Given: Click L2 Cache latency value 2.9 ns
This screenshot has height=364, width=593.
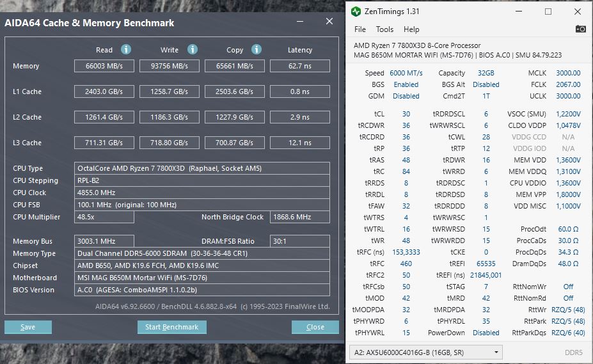Looking at the screenshot, I should (x=300, y=117).
